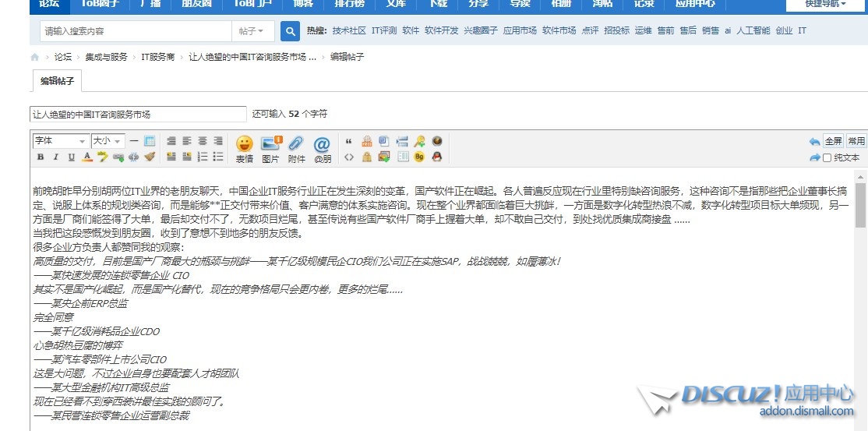Insert a quote block with quotation icon

348,141
